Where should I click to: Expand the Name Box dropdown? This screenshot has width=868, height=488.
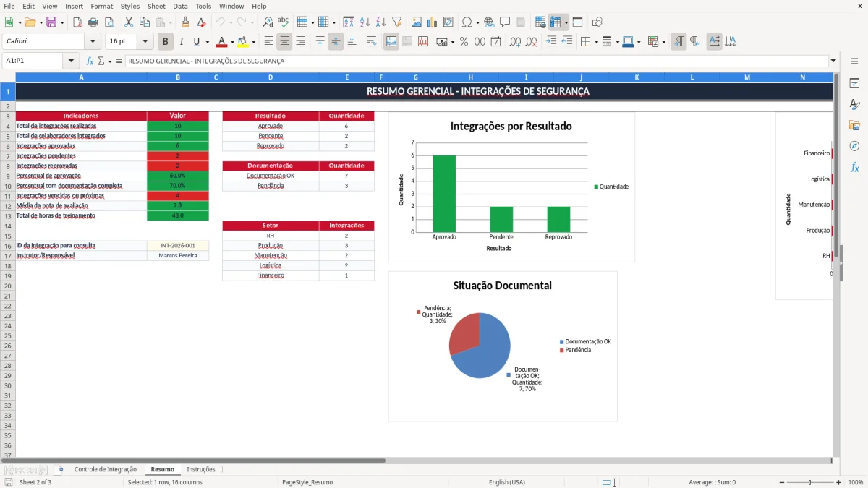[71, 61]
